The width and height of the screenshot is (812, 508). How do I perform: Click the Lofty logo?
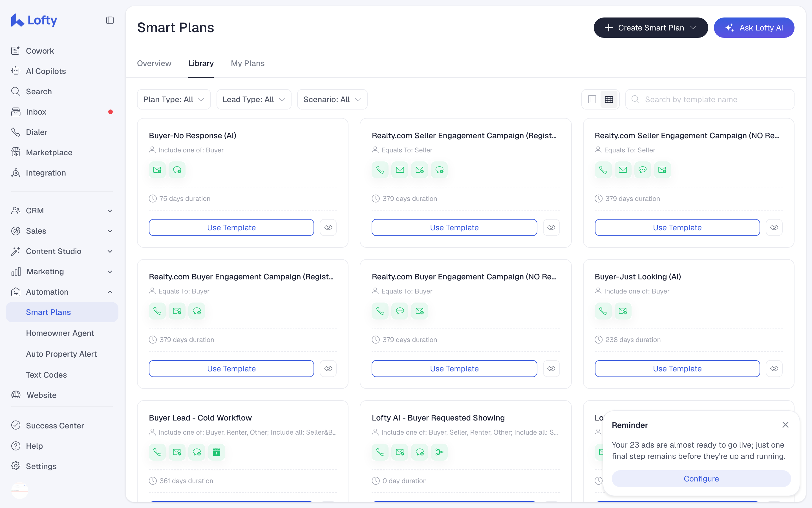click(x=34, y=20)
